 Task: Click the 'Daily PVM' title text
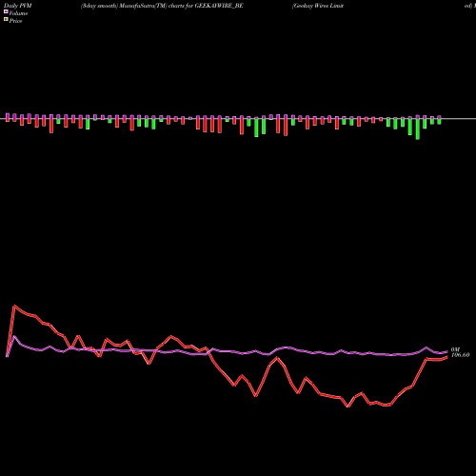(x=18, y=6)
